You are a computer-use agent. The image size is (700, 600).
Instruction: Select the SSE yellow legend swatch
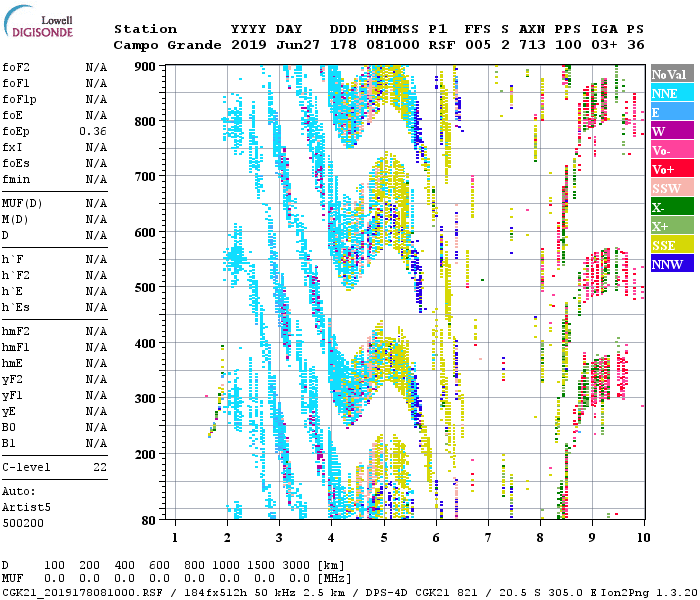(x=672, y=245)
